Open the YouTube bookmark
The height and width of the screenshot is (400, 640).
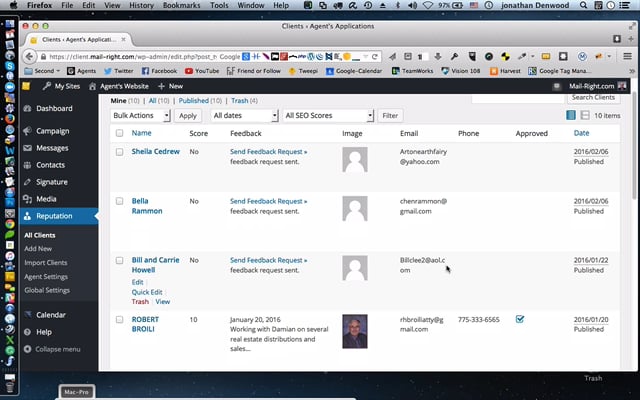click(x=202, y=71)
